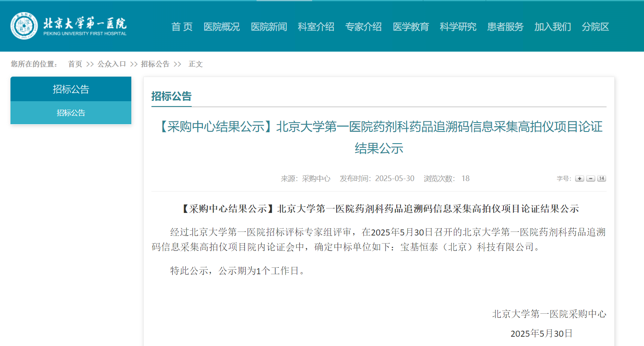Screen dimensions: 644x346
Task: Visit the 加入我们 page
Action: click(x=553, y=27)
